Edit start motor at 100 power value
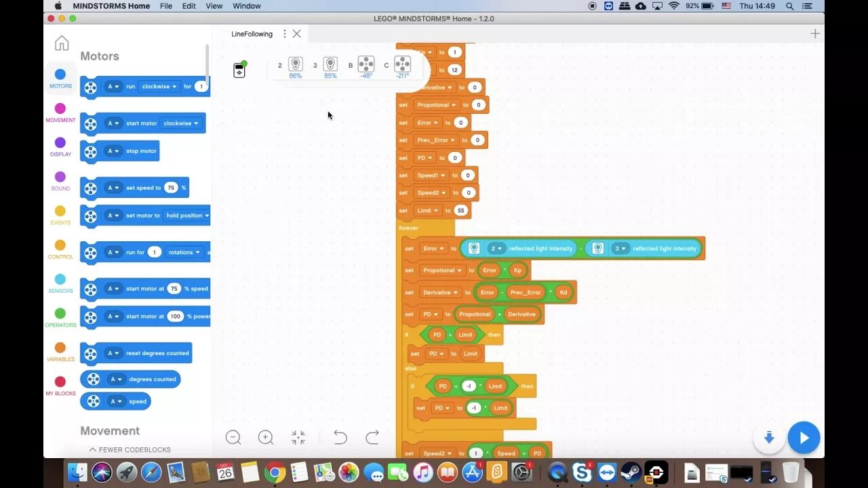Screen dimensions: 868x488 (176, 317)
